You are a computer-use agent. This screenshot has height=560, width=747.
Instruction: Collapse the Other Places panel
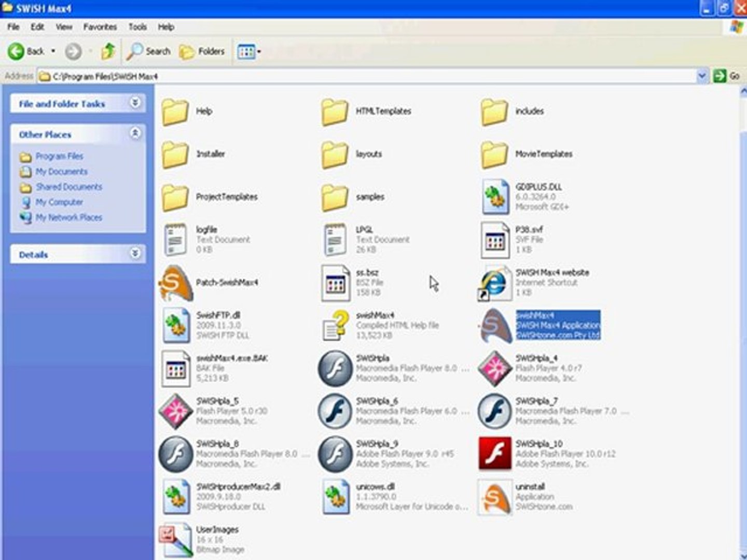coord(135,133)
